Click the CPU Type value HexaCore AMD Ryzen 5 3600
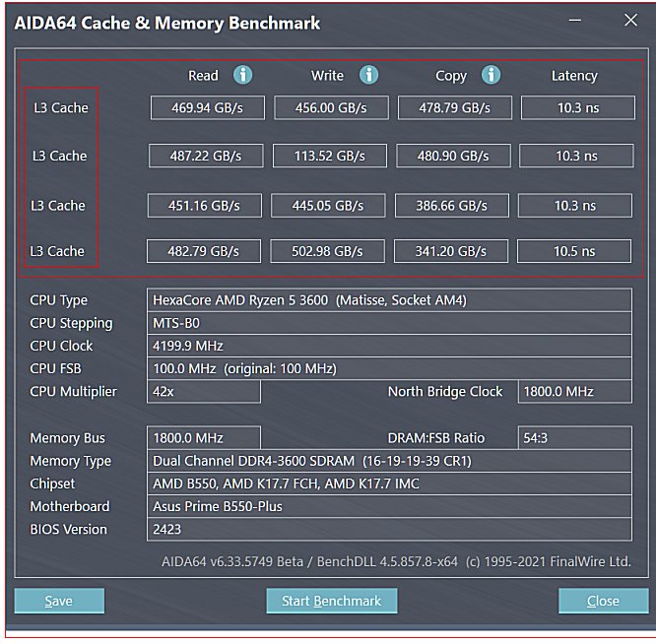 tap(389, 300)
